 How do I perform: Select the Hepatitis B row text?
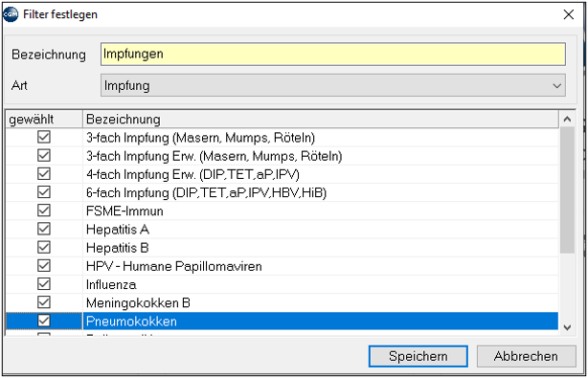click(118, 248)
